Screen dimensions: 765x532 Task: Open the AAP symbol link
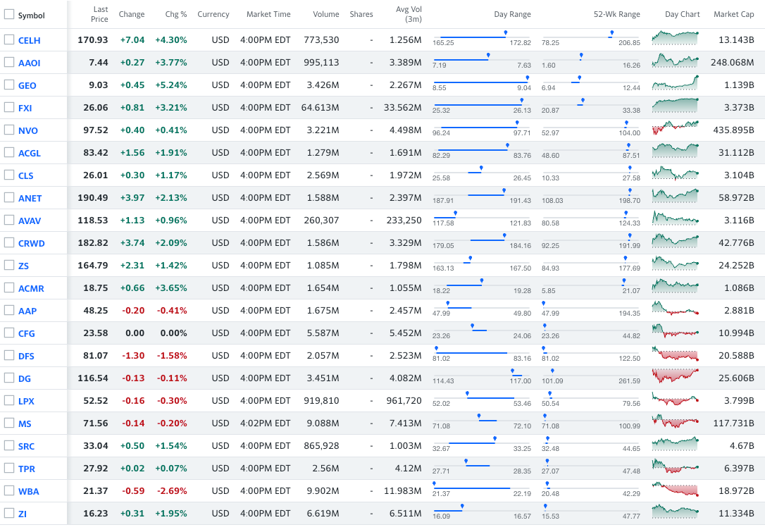[x=27, y=311]
